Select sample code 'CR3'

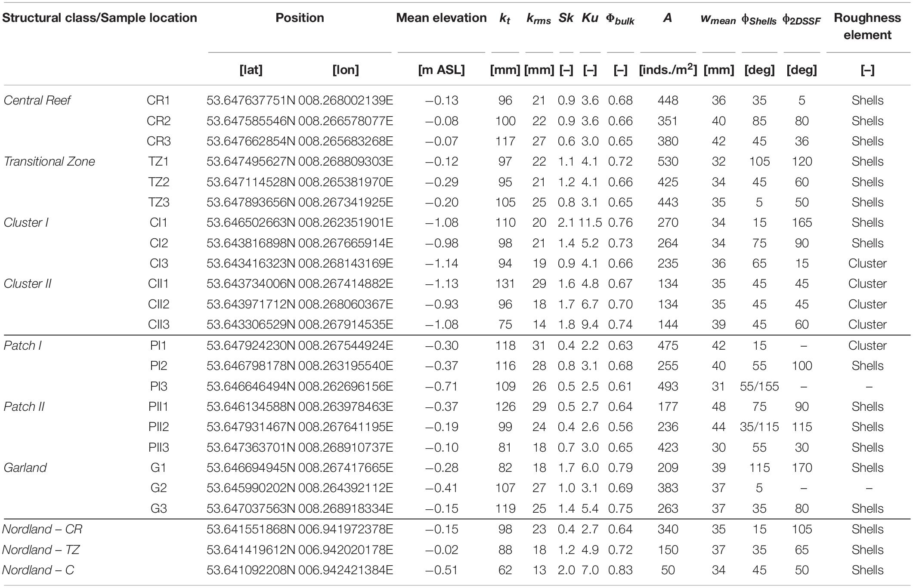coord(158,142)
